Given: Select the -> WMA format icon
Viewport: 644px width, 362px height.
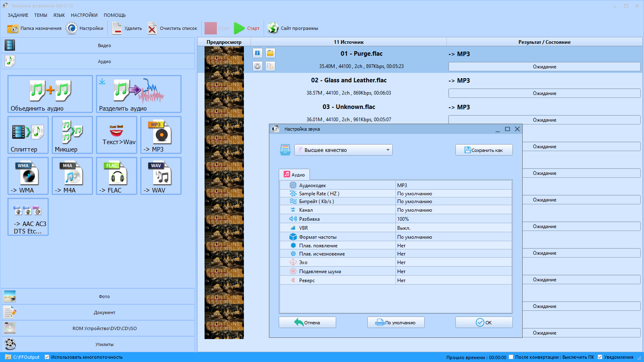Looking at the screenshot, I should pos(28,176).
